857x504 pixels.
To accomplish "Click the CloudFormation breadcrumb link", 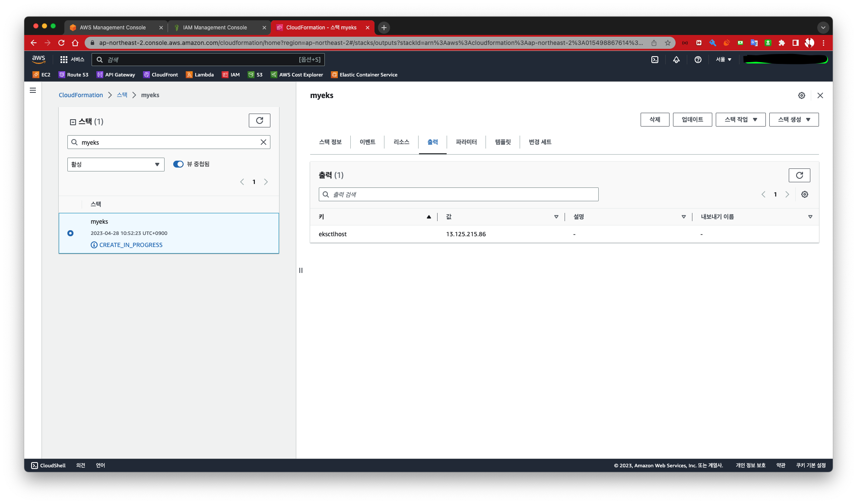I will tap(81, 95).
